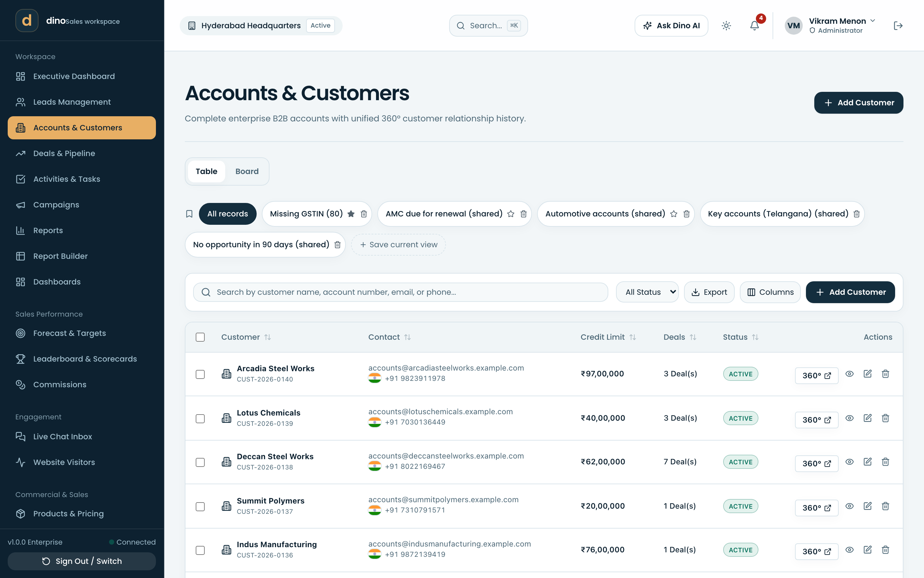The width and height of the screenshot is (924, 578).
Task: Star the AMC due for renewal view
Action: [511, 214]
